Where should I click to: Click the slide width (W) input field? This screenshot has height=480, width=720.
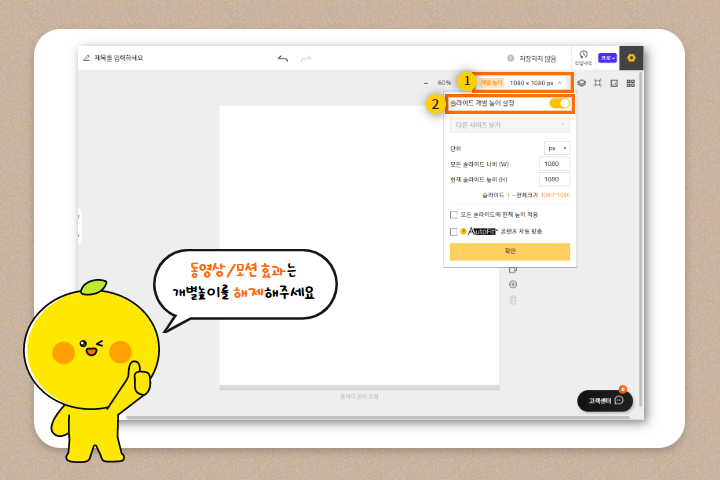click(554, 164)
